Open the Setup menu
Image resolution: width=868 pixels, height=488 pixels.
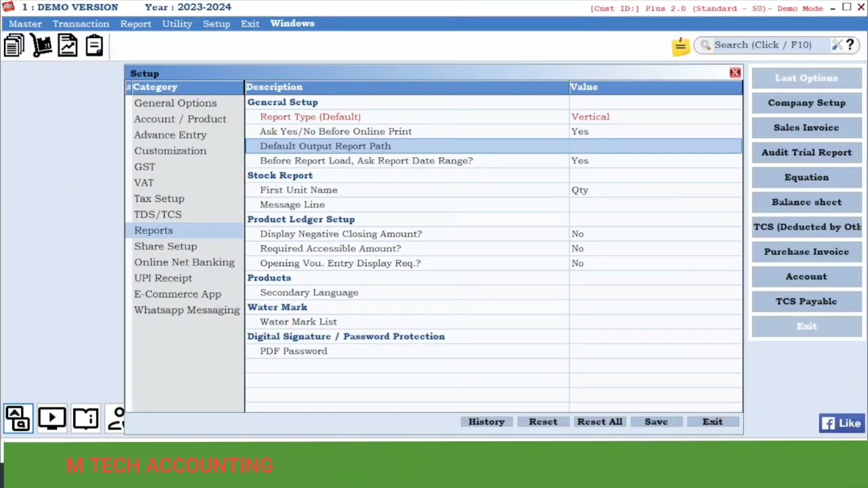tap(216, 24)
